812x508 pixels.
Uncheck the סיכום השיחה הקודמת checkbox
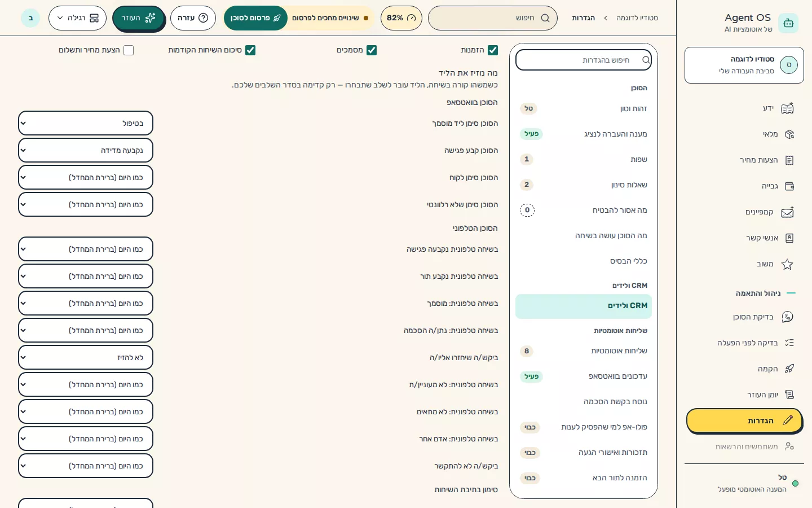[250, 50]
